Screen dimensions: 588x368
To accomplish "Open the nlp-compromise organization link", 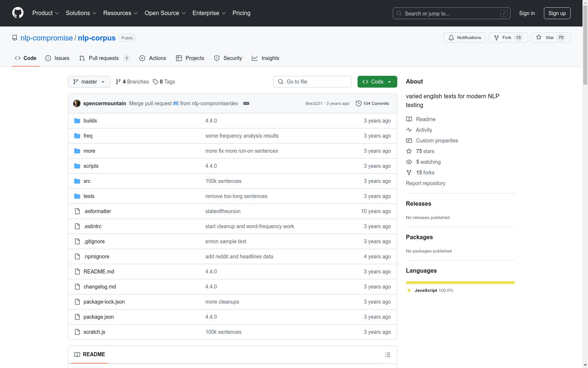I will (47, 38).
